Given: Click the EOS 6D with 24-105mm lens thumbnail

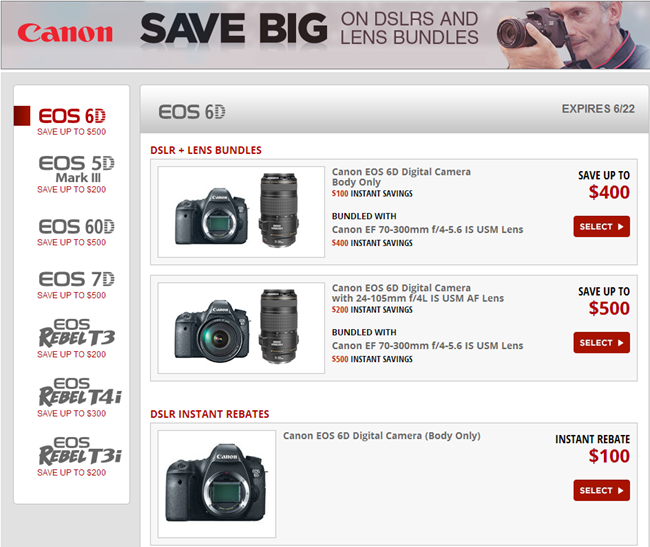Looking at the screenshot, I should tap(241, 328).
